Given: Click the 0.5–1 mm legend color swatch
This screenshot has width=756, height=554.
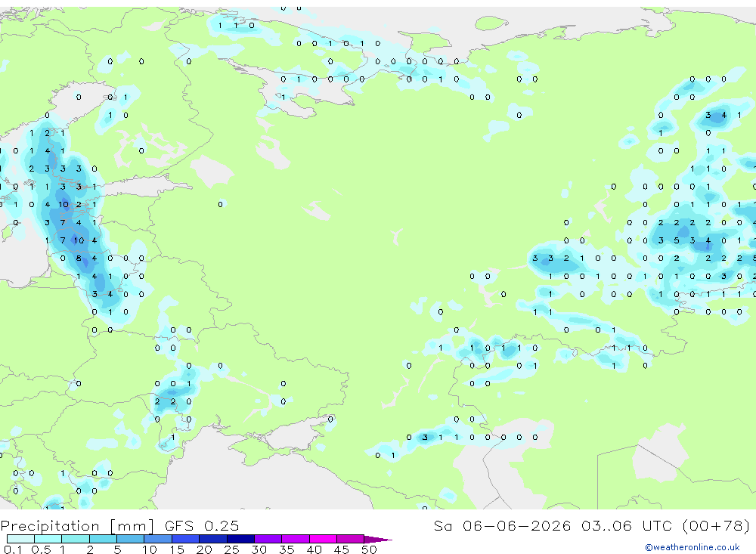Looking at the screenshot, I should (x=48, y=539).
